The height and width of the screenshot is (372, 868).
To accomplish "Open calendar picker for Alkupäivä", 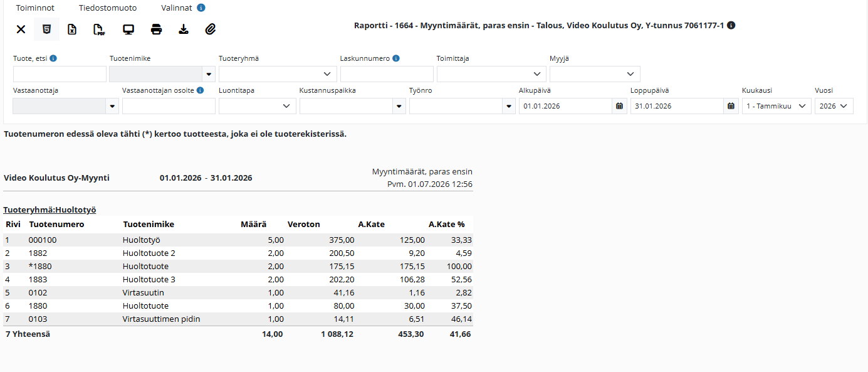I will coord(619,106).
